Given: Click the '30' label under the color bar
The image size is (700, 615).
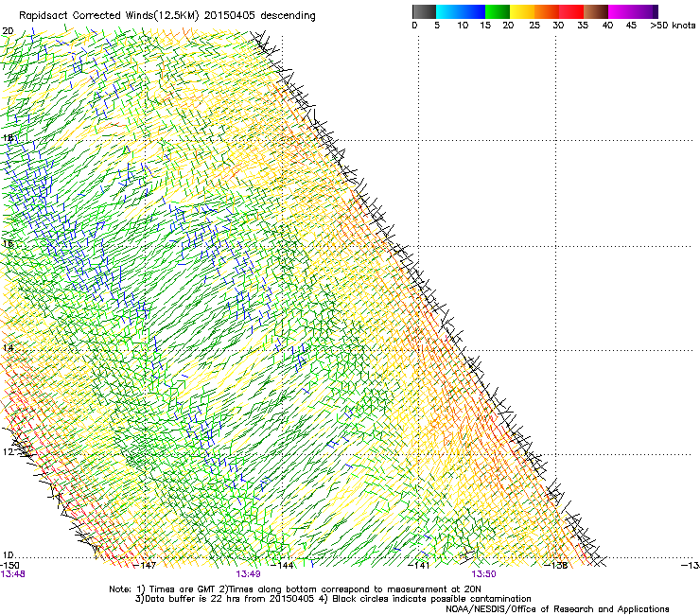Looking at the screenshot, I should [x=558, y=26].
